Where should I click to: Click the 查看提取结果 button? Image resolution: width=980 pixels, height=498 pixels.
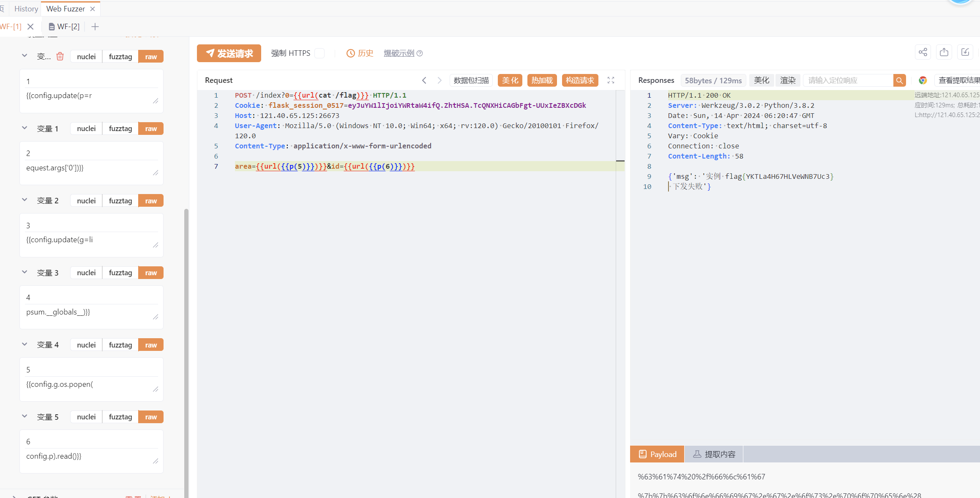[x=957, y=80]
